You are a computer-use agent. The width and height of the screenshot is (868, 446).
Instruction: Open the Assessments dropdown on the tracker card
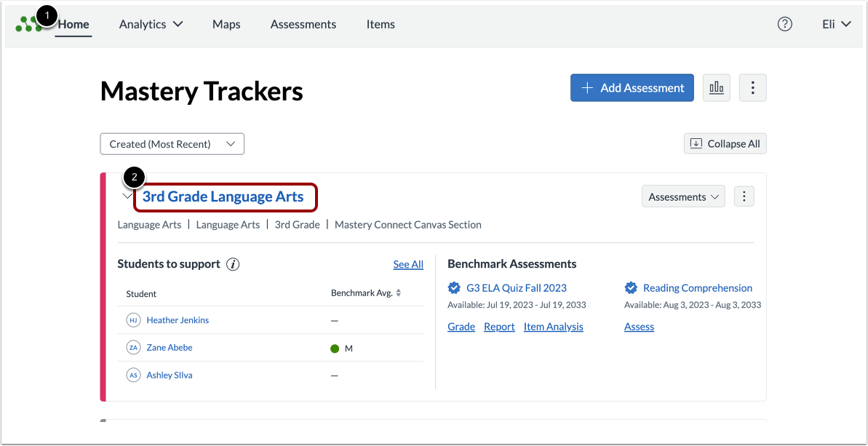[x=682, y=196]
